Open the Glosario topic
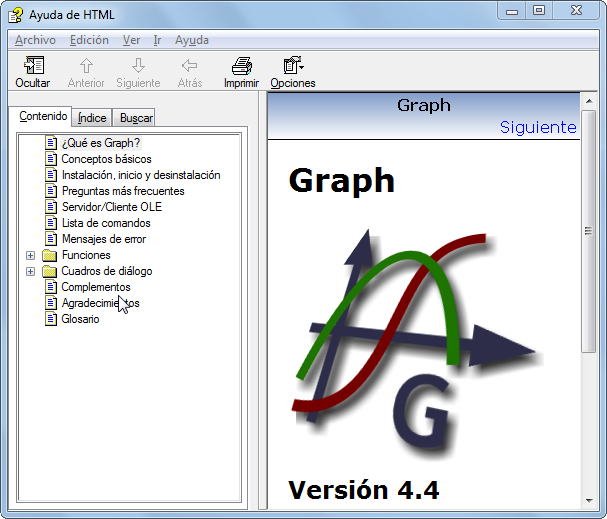Viewport: 607px width, 519px height. [80, 319]
